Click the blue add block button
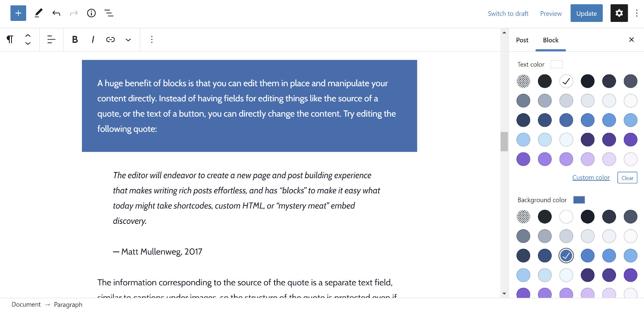This screenshot has height=309, width=644. coord(18,13)
